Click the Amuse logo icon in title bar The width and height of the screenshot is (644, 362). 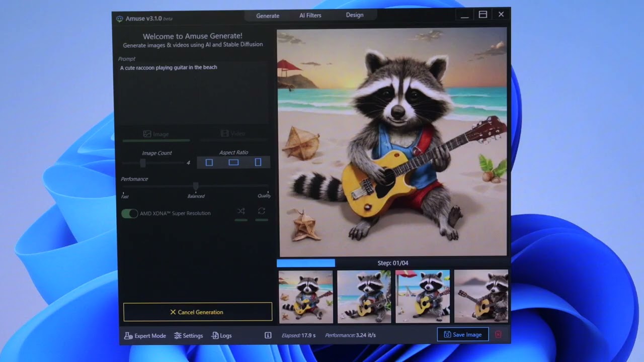[119, 19]
